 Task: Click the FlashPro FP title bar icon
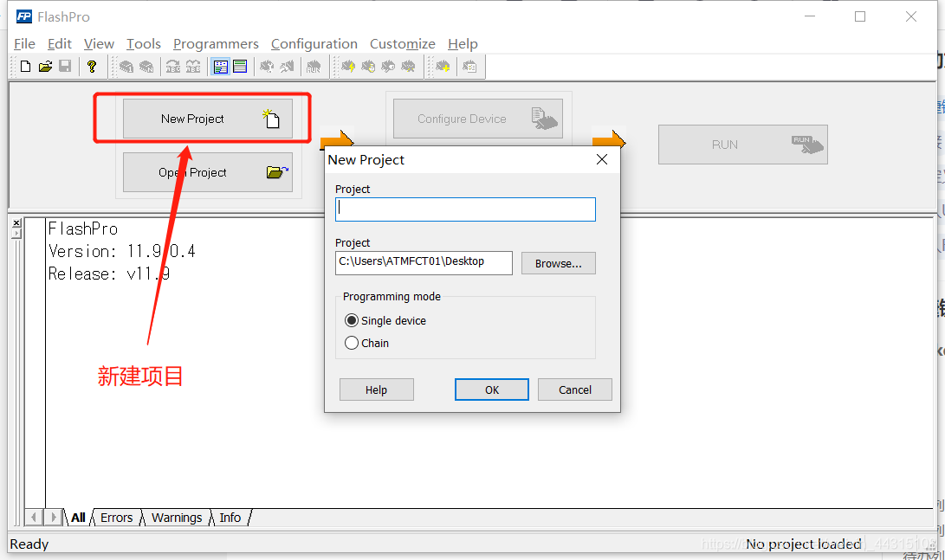tap(24, 16)
